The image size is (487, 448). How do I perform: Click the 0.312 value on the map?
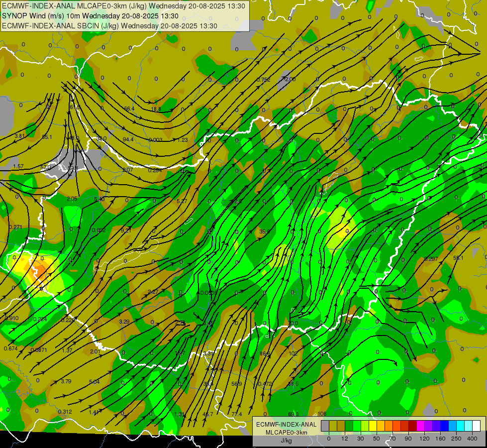65,412
